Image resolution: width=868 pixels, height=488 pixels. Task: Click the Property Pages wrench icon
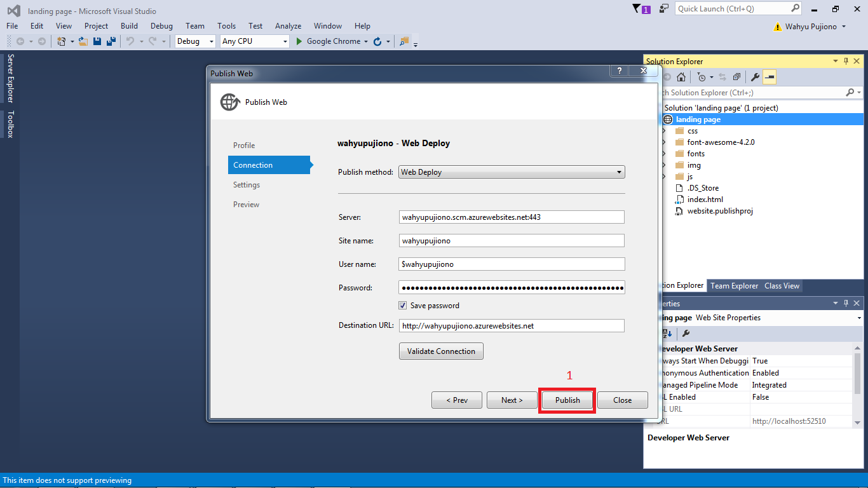coord(686,334)
